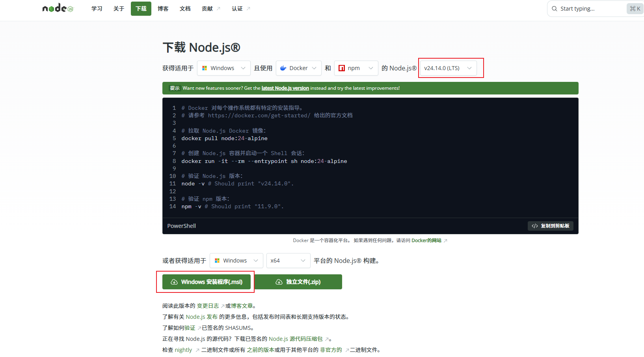Open the 变更日志 link
Image resolution: width=644 pixels, height=357 pixels.
pos(208,306)
